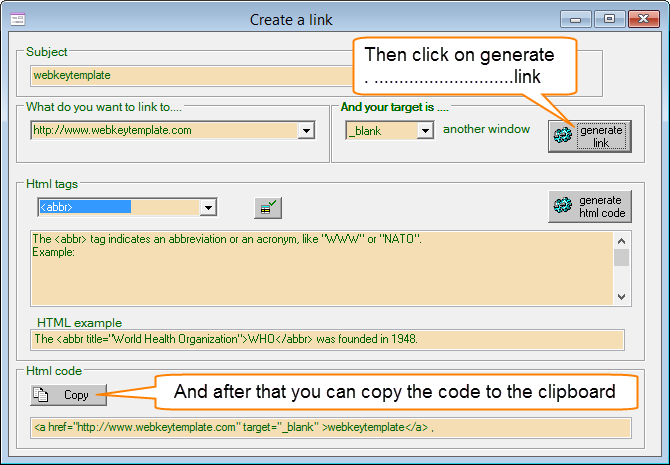Viewport: 670px width, 465px height.
Task: Click the description scrollbar thumb
Action: [x=622, y=258]
